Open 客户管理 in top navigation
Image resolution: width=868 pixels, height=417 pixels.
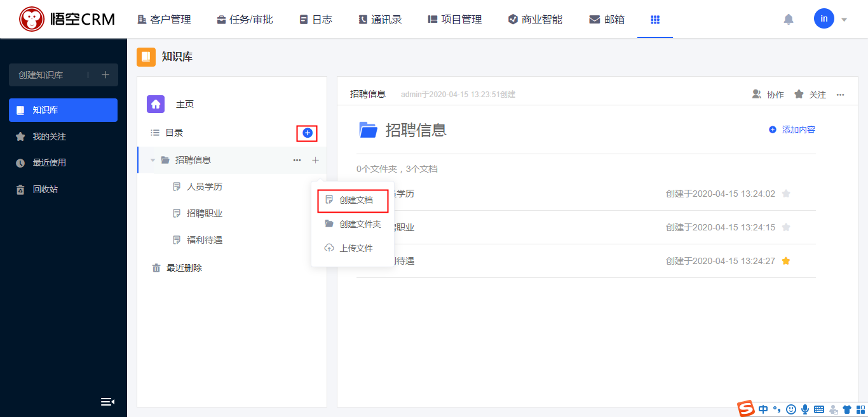(x=164, y=20)
